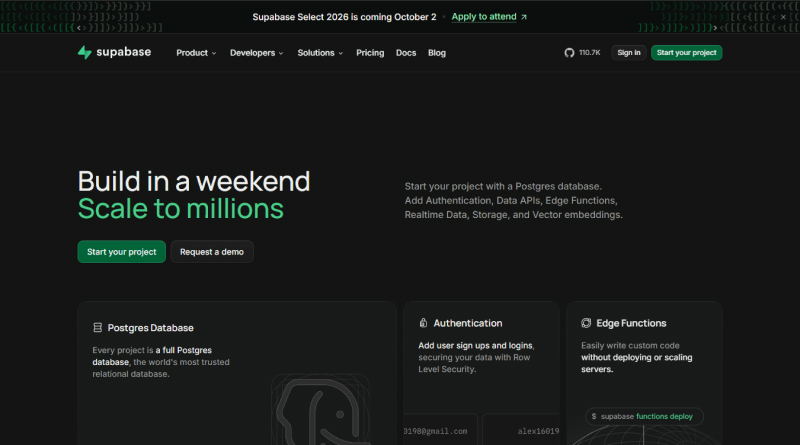Image resolution: width=800 pixels, height=445 pixels.
Task: Click the Supabase Select 2026 announcement text
Action: [x=344, y=17]
